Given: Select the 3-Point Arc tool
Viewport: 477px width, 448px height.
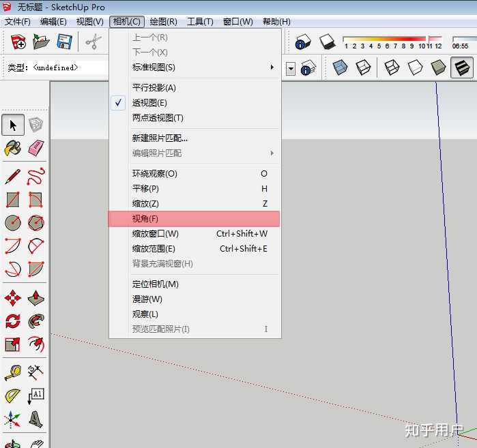Looking at the screenshot, I should [x=13, y=269].
